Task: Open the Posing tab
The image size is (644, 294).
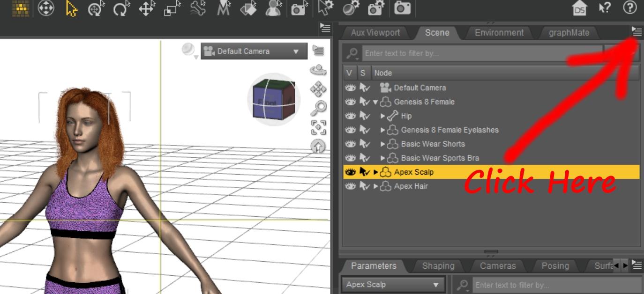Action: coord(555,265)
